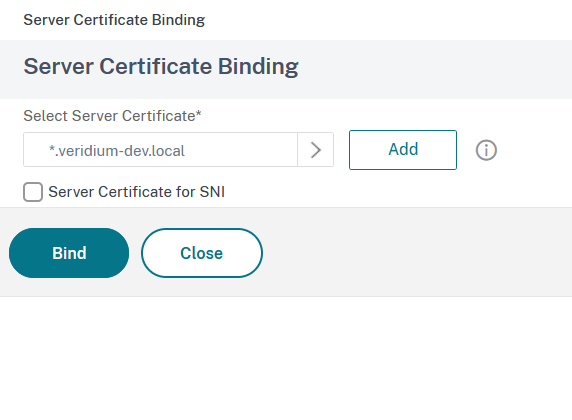Open certificate list with the chevron arrow

[316, 150]
